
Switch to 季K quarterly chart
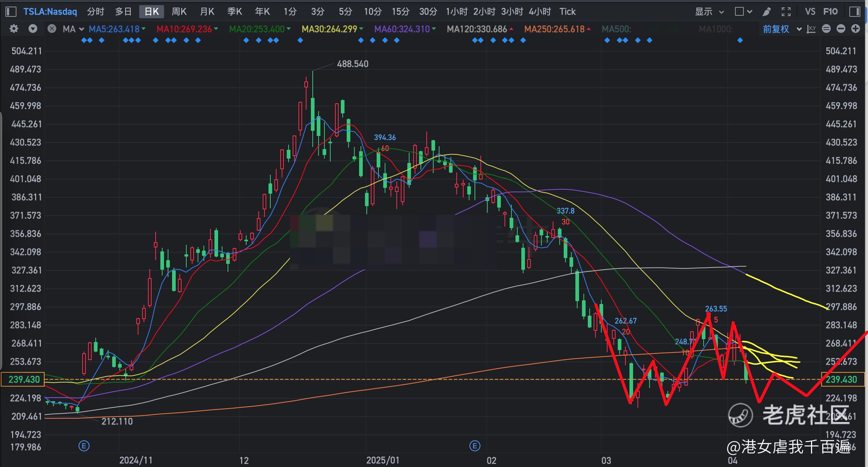click(235, 12)
